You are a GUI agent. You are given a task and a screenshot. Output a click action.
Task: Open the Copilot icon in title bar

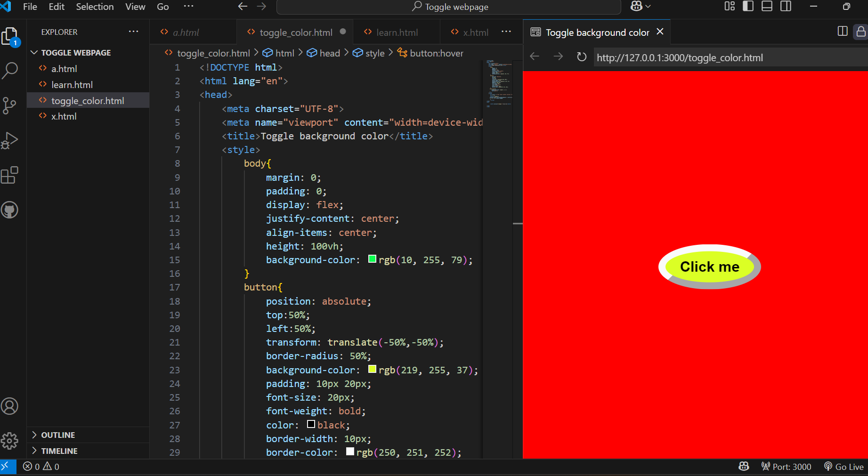(x=637, y=6)
